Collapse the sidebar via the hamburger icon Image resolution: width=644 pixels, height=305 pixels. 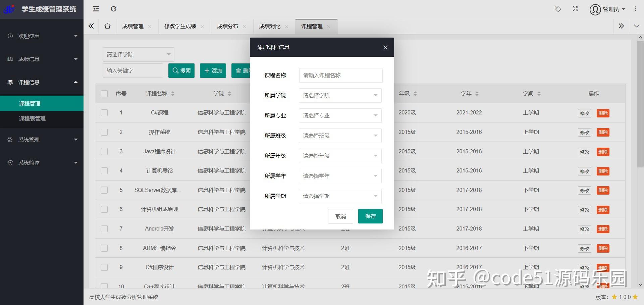click(96, 9)
